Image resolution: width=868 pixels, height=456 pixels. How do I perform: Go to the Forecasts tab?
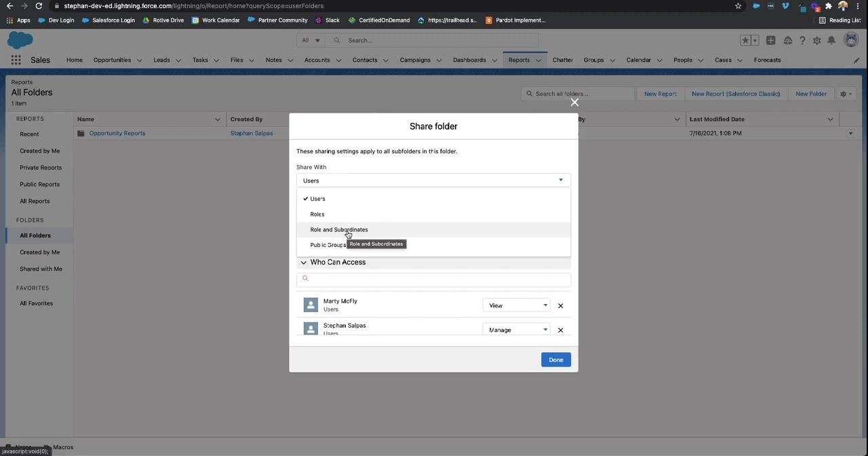pyautogui.click(x=767, y=60)
